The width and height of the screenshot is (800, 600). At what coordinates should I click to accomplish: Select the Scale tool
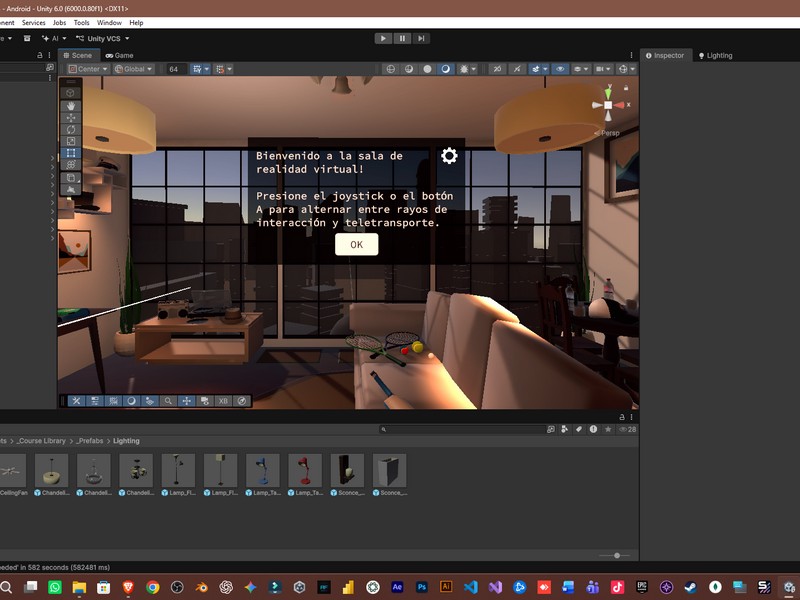71,141
